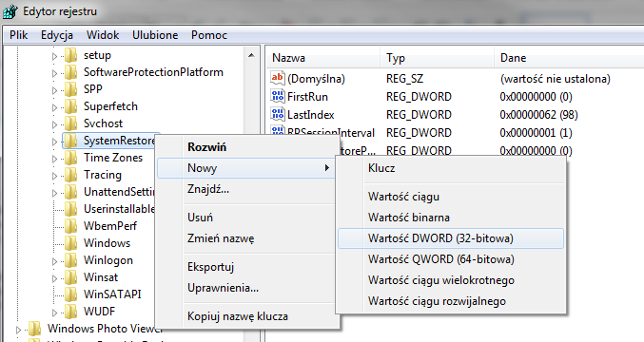Open the Plik menu
The width and height of the screenshot is (644, 342).
tap(18, 35)
